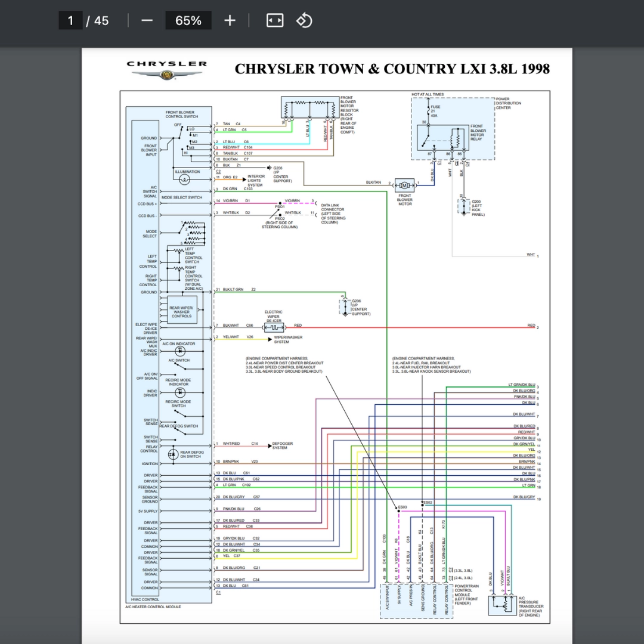
Task: Click the 'LEFT TEMP CONTROL SWITCH' label
Action: [193, 255]
